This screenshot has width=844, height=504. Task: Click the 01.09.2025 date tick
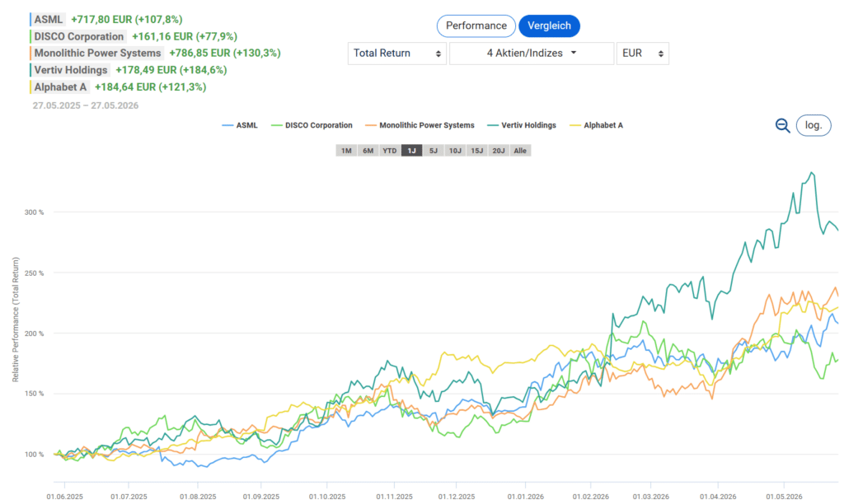coord(261,497)
